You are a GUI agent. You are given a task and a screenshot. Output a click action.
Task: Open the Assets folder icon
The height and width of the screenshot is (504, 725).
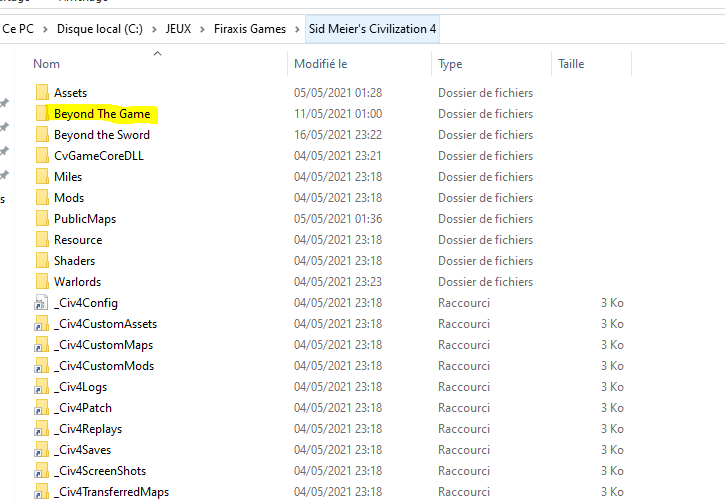click(42, 92)
